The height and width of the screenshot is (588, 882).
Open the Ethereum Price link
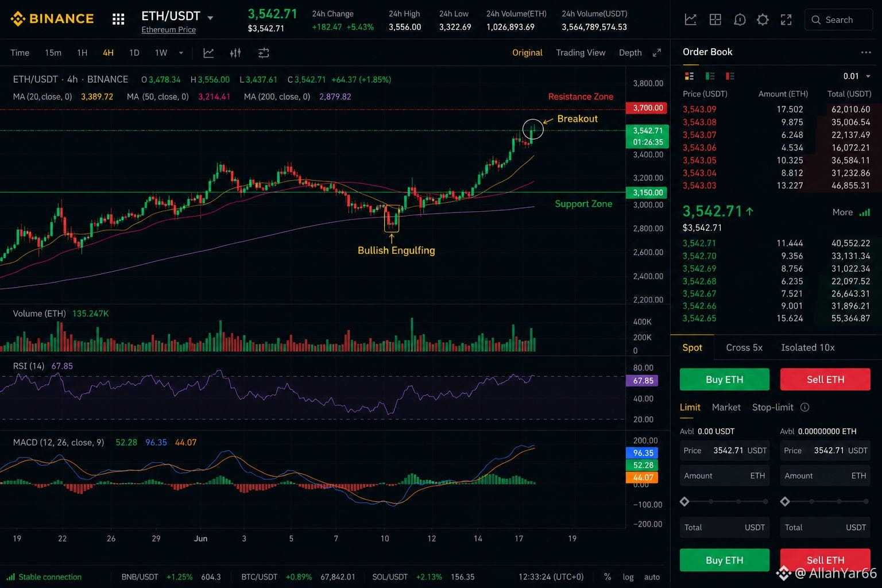click(x=168, y=30)
